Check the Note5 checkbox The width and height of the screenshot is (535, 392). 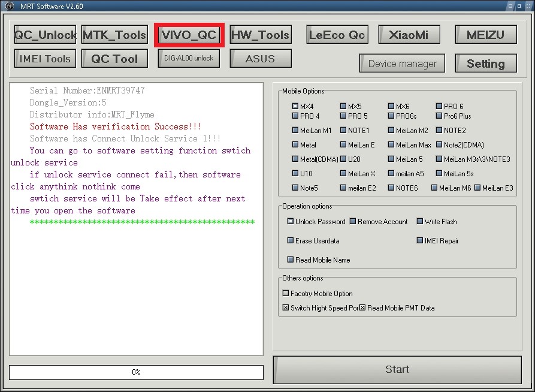295,188
